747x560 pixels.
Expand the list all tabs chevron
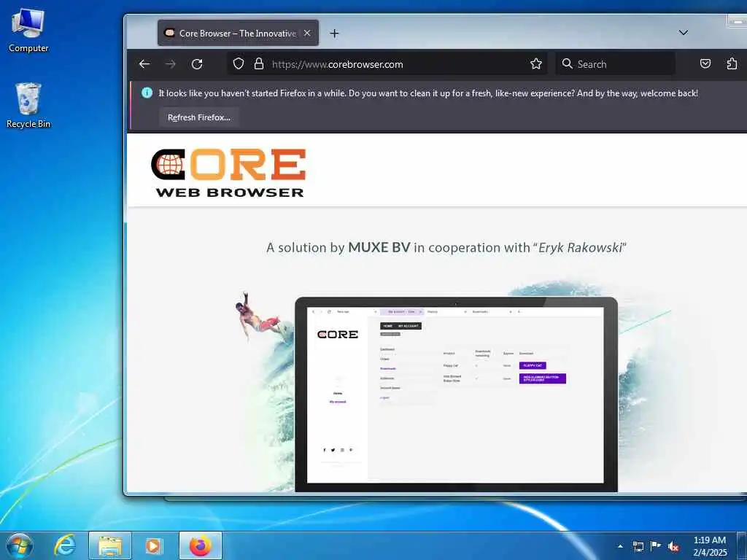pos(683,33)
